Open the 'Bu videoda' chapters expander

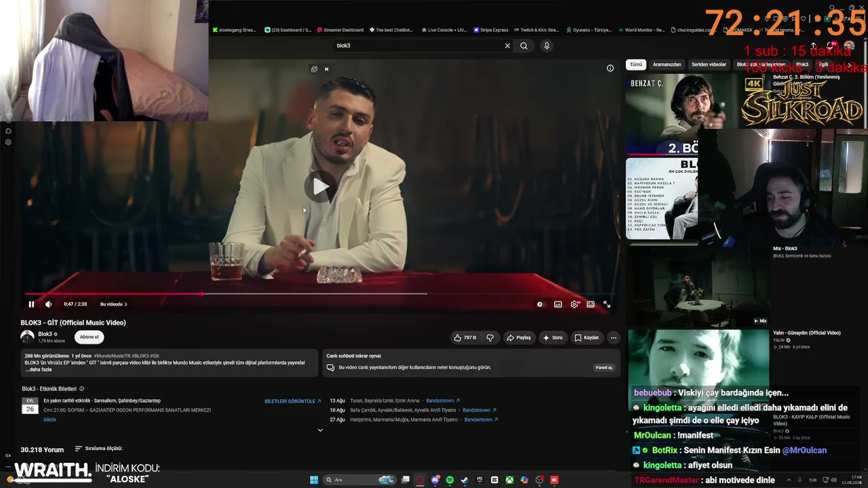pos(113,304)
